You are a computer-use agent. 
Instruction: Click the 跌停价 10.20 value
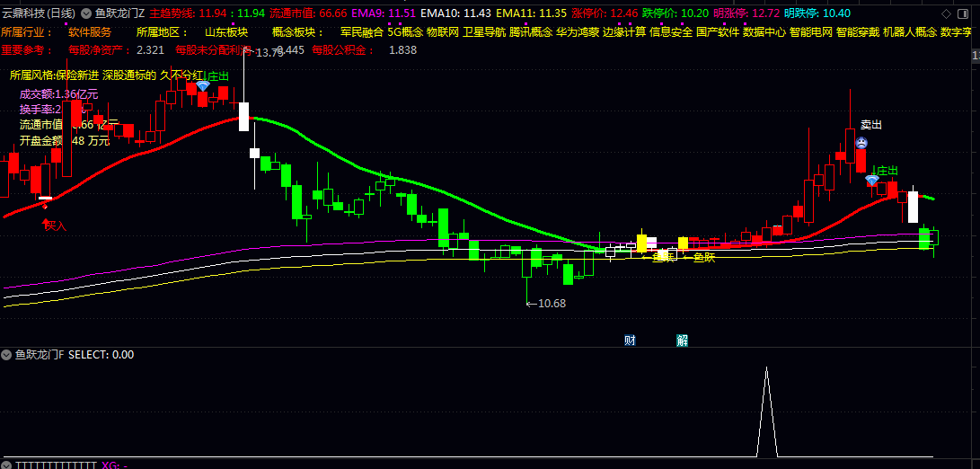pos(675,13)
